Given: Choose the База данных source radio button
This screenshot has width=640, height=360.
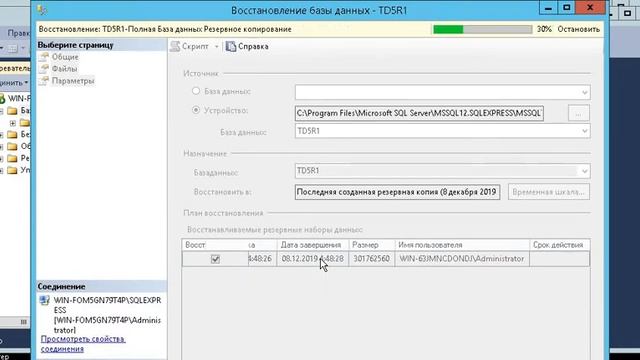Looking at the screenshot, I should click(x=196, y=91).
